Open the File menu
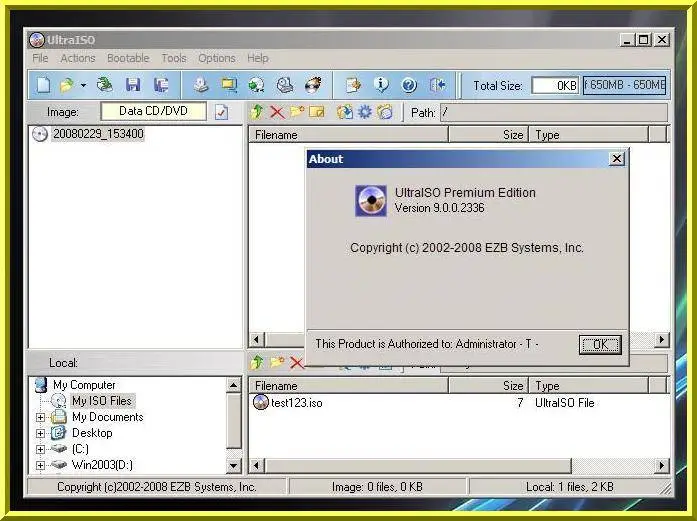The height and width of the screenshot is (521, 697). pos(40,58)
